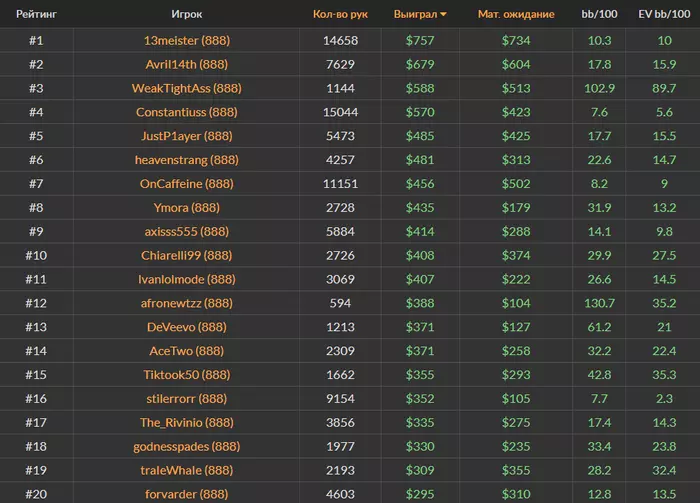Image resolution: width=700 pixels, height=503 pixels.
Task: Open player afronewtzz (888) profile
Action: tap(187, 303)
